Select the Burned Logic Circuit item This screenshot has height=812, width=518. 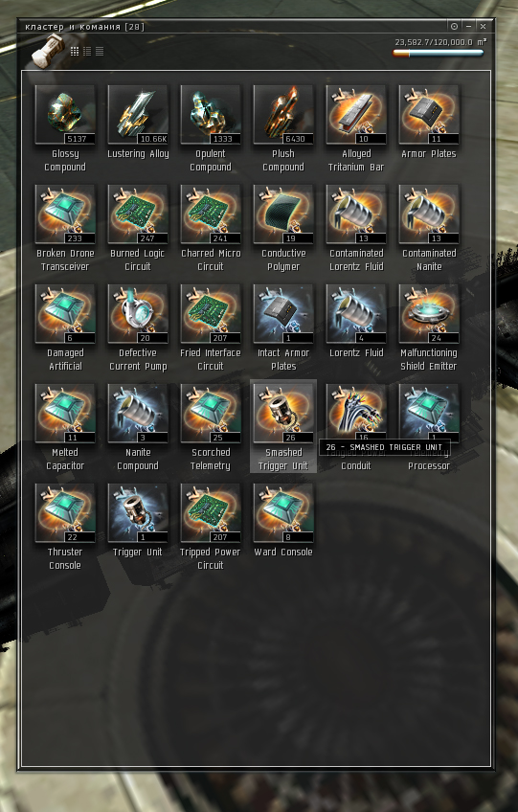click(138, 214)
